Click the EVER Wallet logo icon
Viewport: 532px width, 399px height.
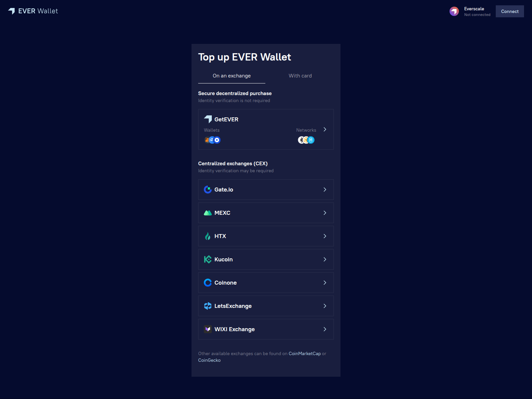(x=12, y=11)
